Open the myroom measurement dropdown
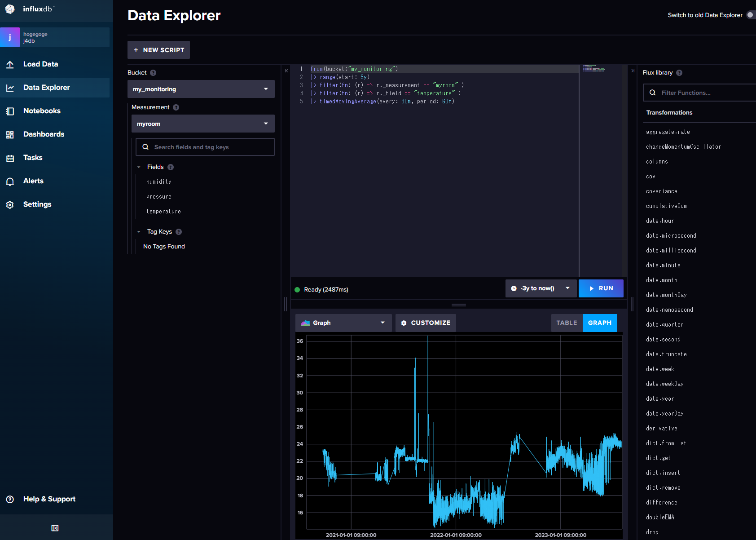Viewport: 756px width, 540px height. tap(202, 124)
